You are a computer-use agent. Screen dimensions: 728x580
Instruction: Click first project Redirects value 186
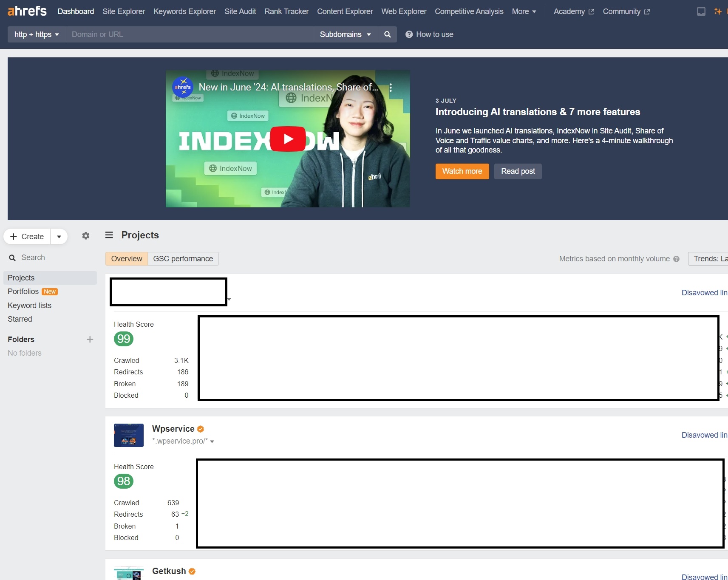(183, 372)
